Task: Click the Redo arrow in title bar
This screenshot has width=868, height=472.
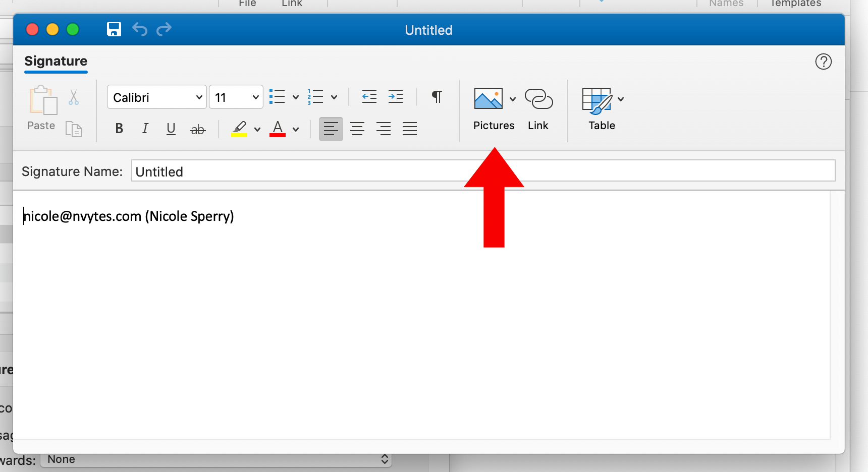Action: [x=164, y=29]
